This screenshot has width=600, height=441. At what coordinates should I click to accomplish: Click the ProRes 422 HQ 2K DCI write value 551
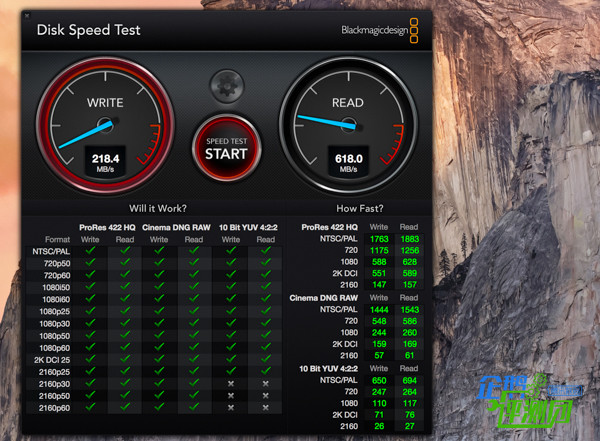click(x=379, y=273)
